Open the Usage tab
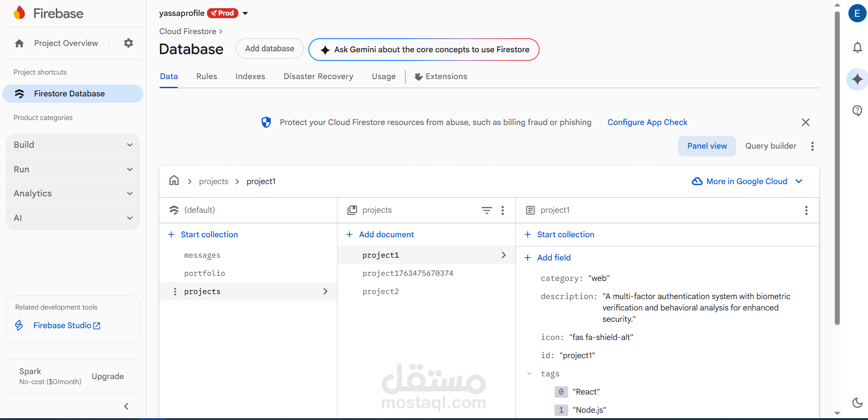 click(384, 76)
